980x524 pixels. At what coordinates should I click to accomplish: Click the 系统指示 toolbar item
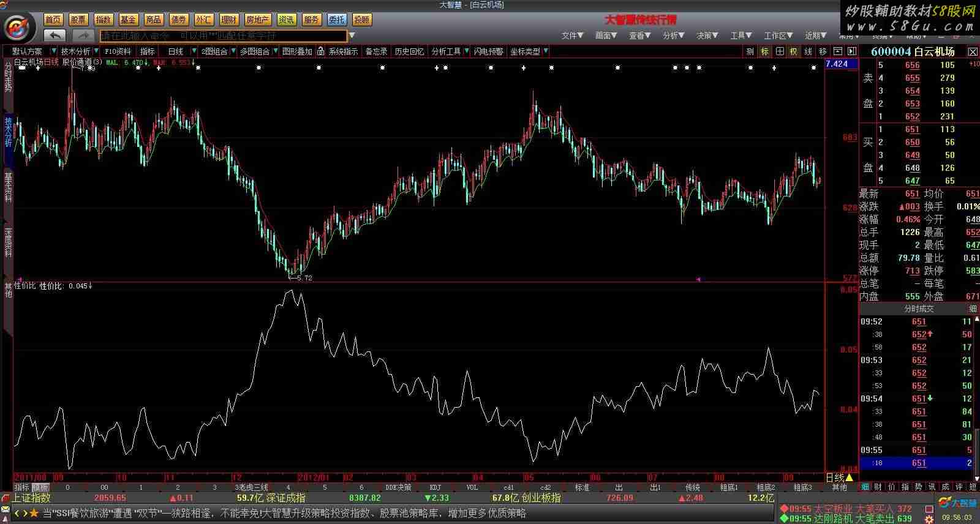tap(343, 51)
